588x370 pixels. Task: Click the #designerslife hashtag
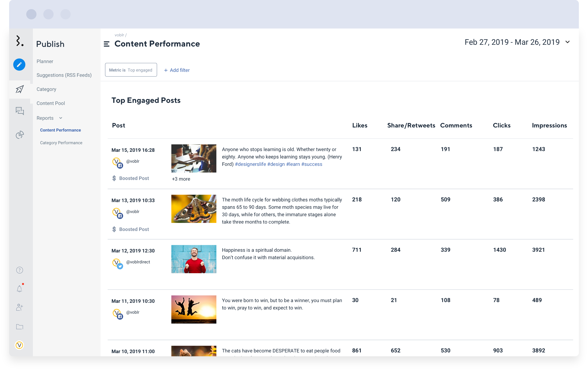coord(250,164)
